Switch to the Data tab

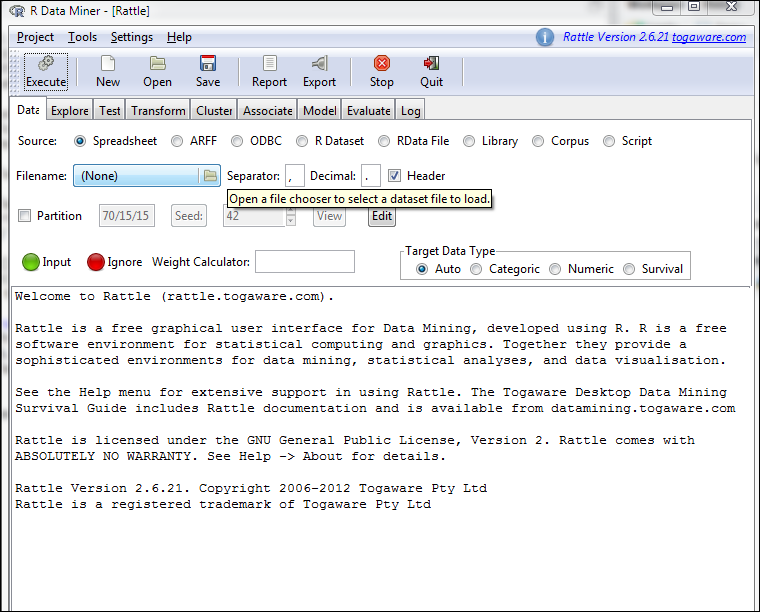coord(28,110)
